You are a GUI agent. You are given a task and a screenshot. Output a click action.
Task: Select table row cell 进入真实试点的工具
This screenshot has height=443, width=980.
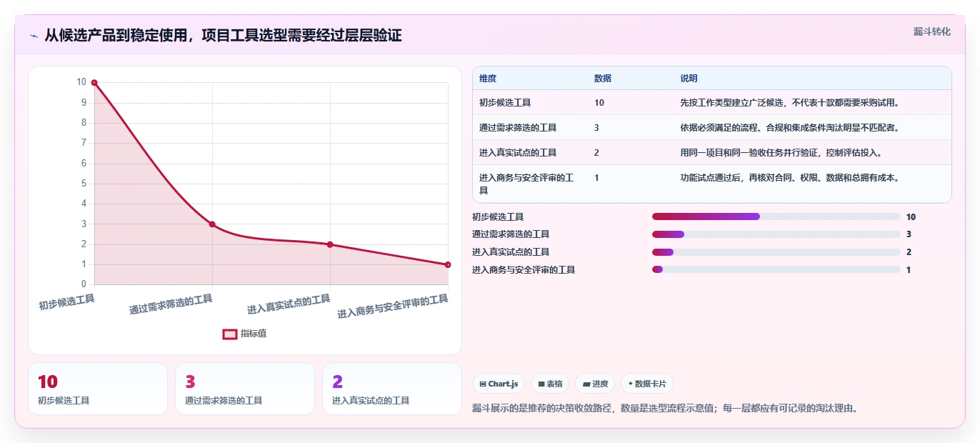pyautogui.click(x=518, y=153)
